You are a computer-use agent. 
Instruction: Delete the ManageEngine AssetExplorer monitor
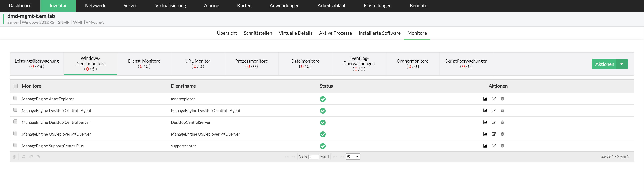tap(502, 99)
